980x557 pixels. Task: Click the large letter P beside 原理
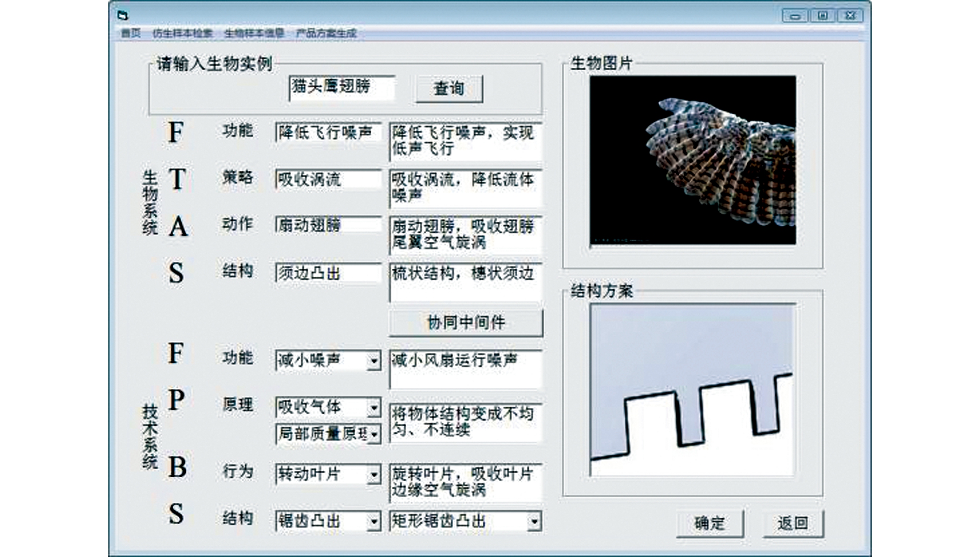(176, 401)
